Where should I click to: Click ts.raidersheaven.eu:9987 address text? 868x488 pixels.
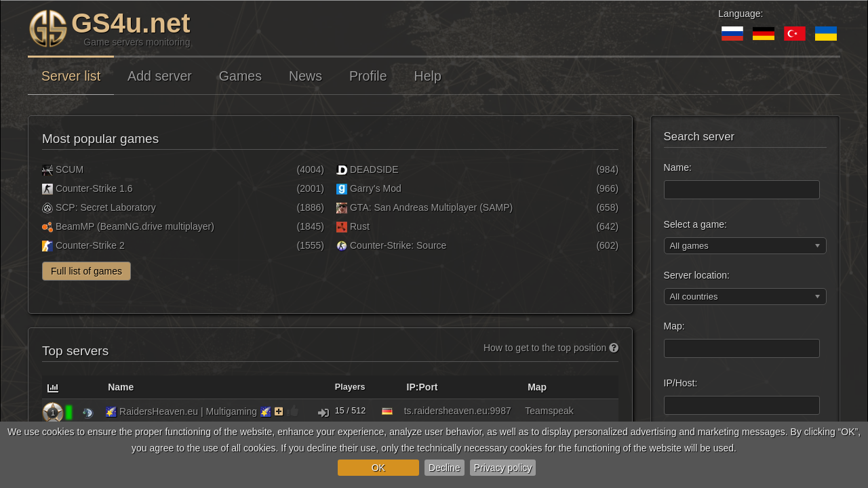[x=457, y=411]
